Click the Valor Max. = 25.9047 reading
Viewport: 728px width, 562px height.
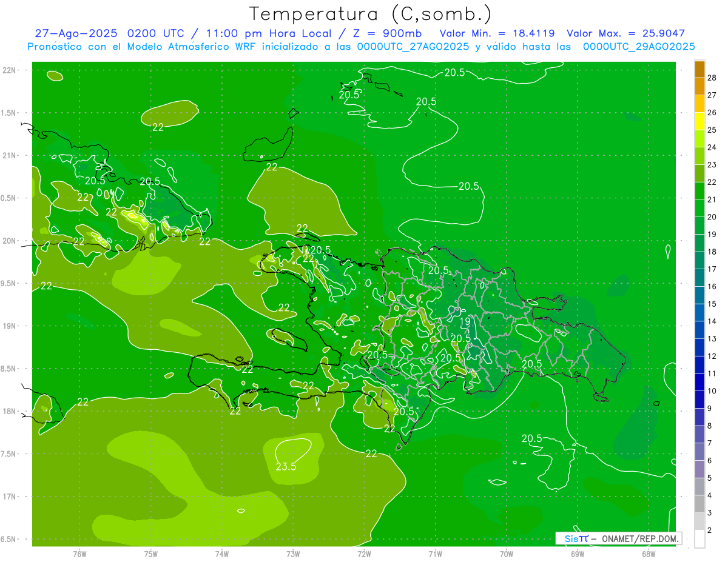(626, 33)
